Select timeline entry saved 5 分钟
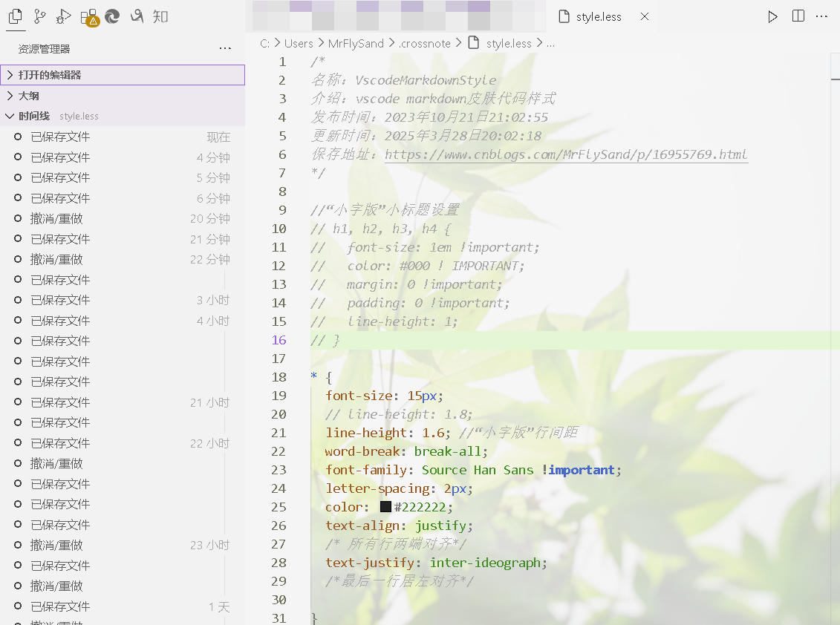This screenshot has height=625, width=840. pyautogui.click(x=123, y=178)
